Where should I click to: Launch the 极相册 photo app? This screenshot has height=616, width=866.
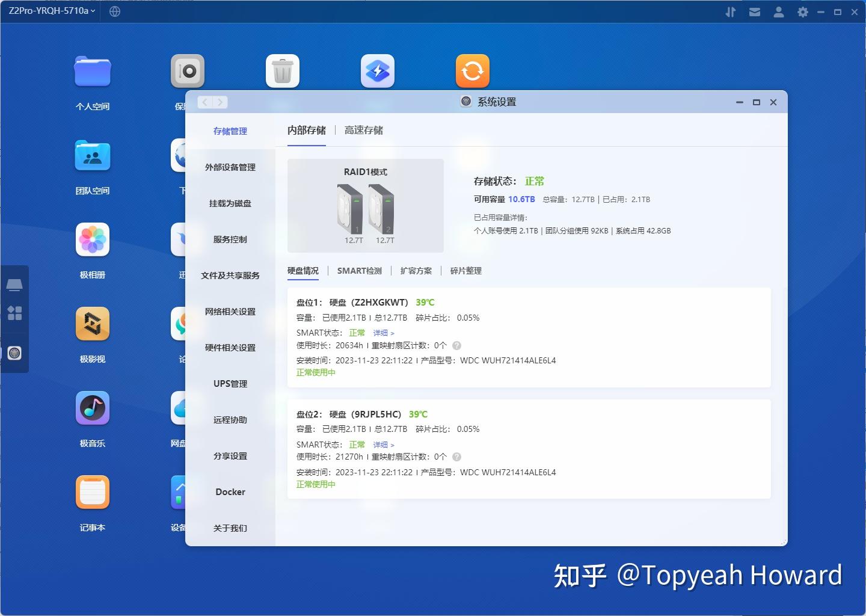(93, 239)
